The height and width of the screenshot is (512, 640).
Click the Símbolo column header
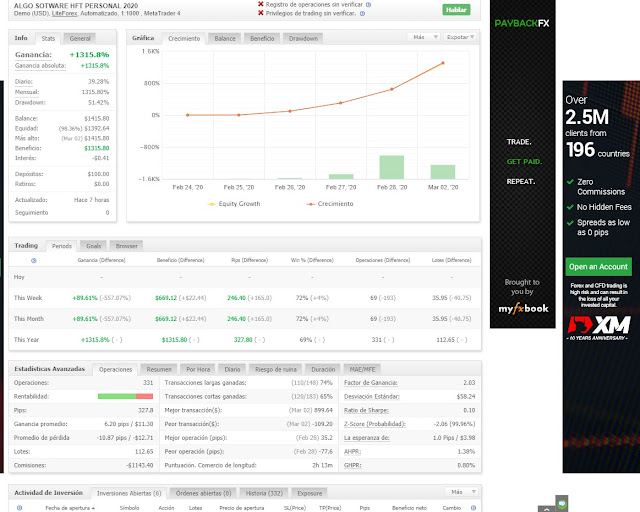coord(129,508)
